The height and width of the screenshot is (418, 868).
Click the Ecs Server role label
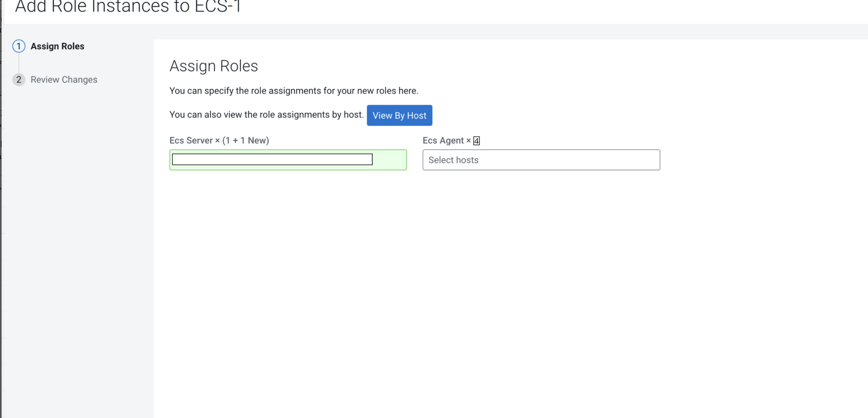pos(191,140)
